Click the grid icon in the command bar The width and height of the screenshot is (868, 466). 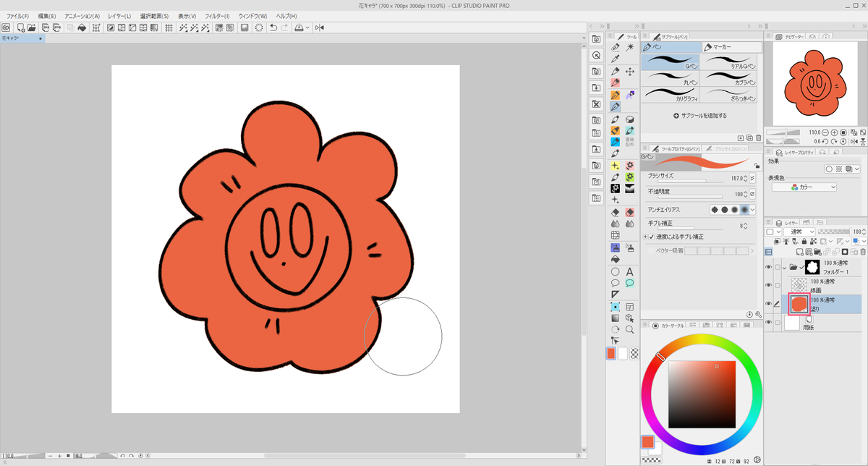pyautogui.click(x=169, y=27)
